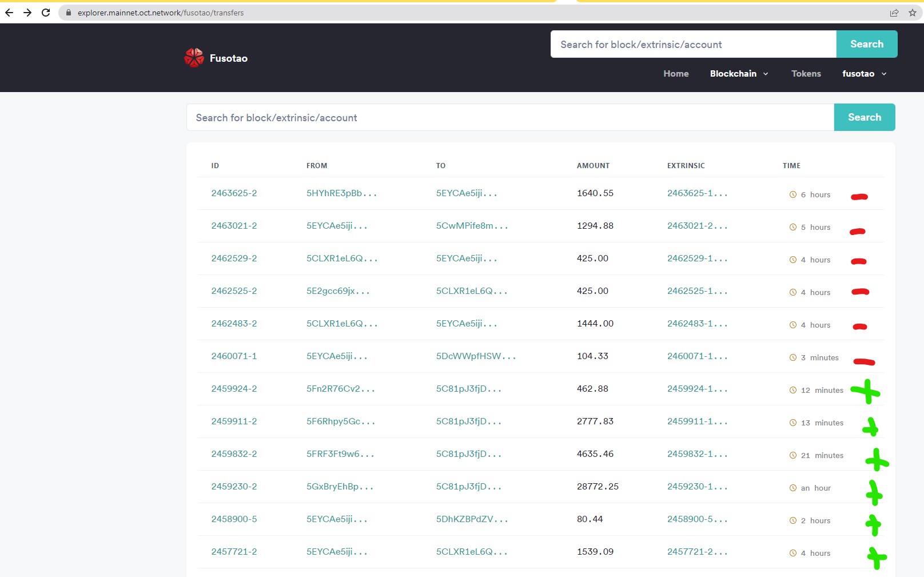Click the clock icon beside 6 hours
The width and height of the screenshot is (924, 577).
click(x=792, y=194)
